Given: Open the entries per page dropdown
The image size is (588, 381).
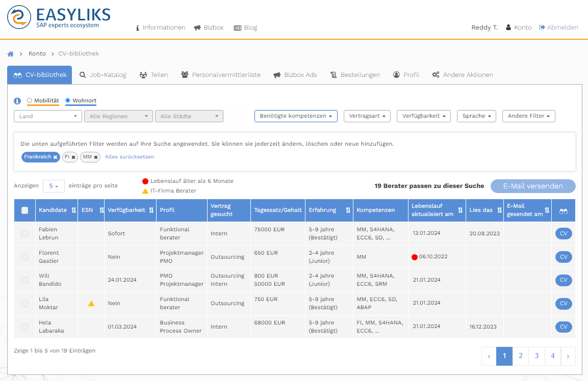Looking at the screenshot, I should [54, 186].
